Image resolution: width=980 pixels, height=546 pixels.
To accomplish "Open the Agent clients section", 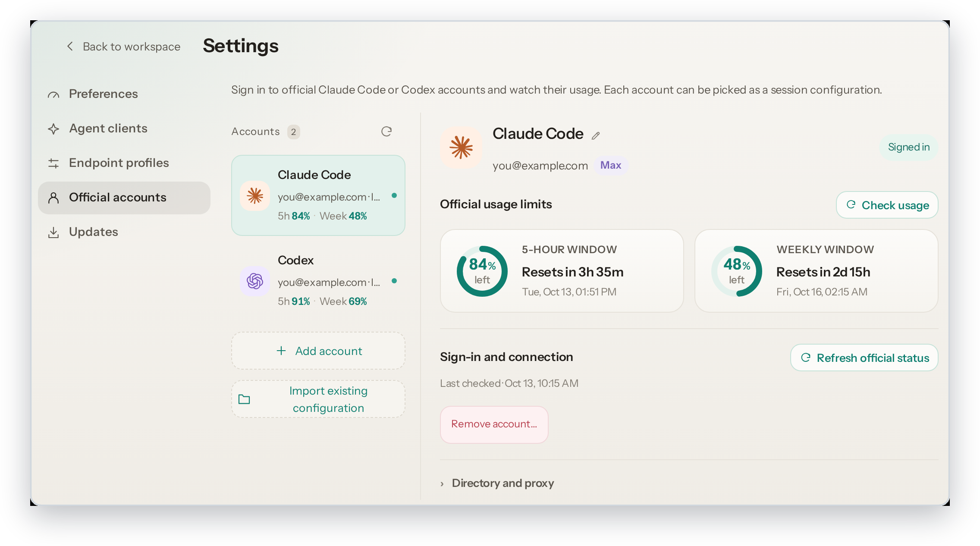I will tap(124, 129).
